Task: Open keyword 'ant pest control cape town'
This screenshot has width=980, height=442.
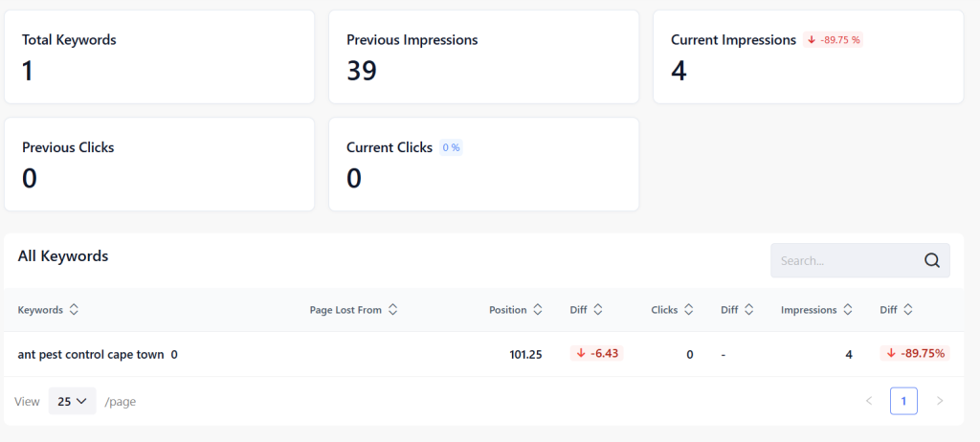Action: tap(90, 354)
